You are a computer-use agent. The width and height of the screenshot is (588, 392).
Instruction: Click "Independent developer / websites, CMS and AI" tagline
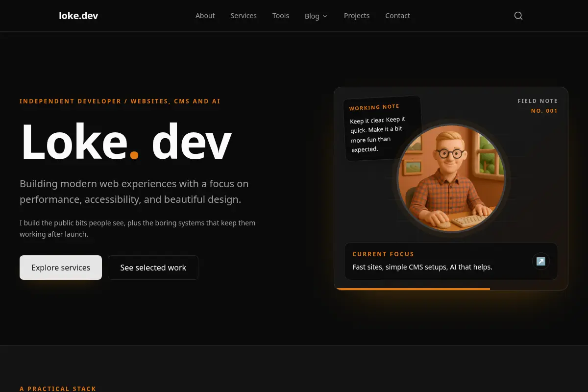click(120, 101)
